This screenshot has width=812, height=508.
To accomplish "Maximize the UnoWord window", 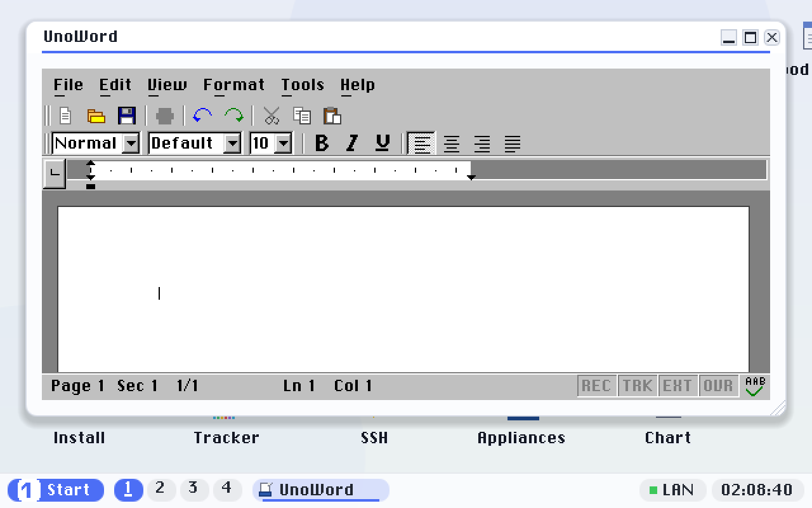I will click(x=750, y=37).
